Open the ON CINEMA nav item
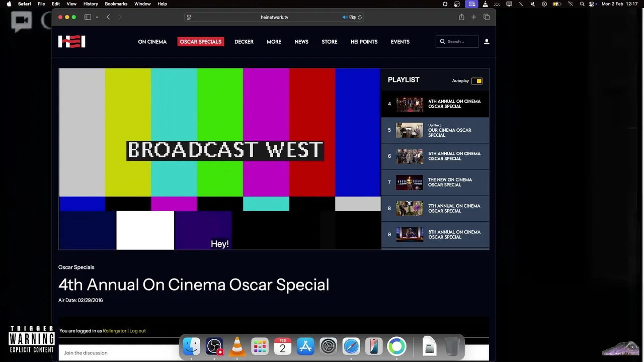Screen dimensions: 644x362 click(152, 42)
